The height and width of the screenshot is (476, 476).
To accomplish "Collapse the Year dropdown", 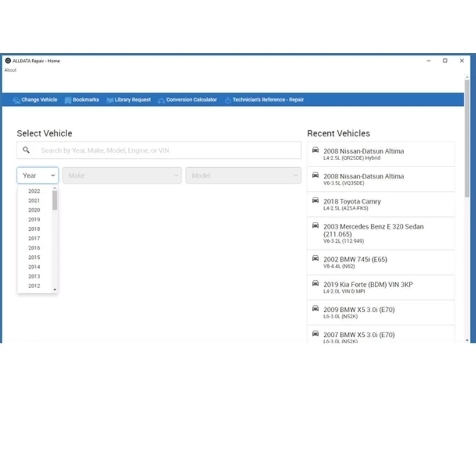I will (37, 176).
